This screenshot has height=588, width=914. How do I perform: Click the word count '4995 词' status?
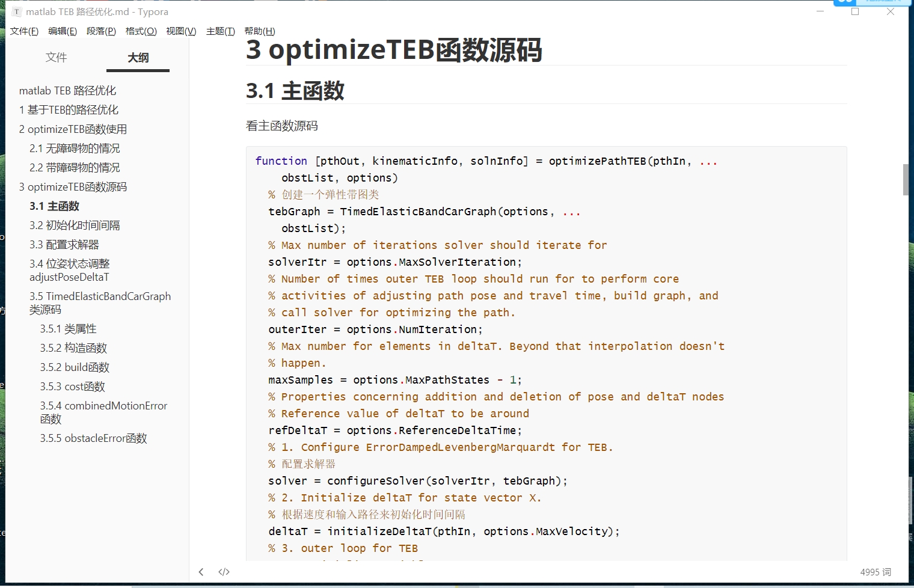(x=876, y=572)
